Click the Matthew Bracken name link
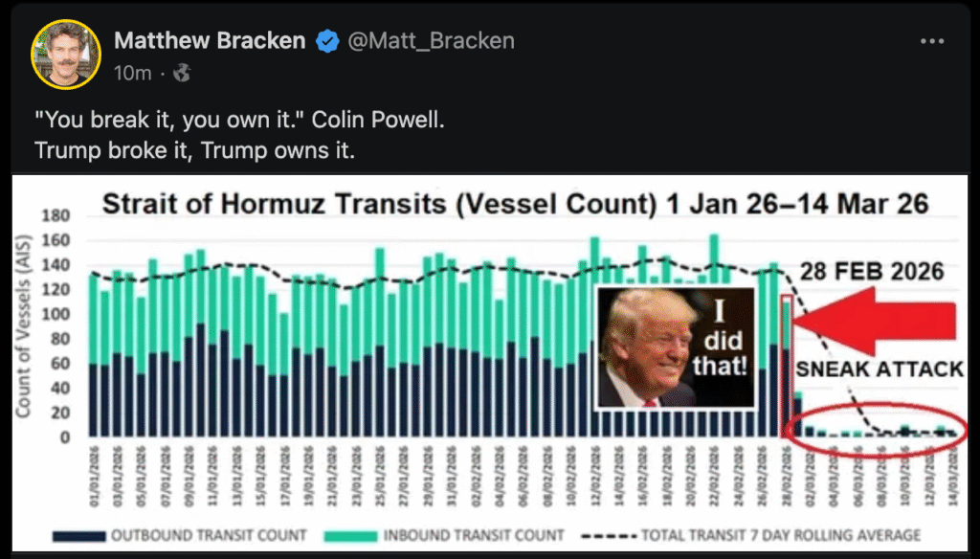The image size is (980, 559). click(x=210, y=41)
